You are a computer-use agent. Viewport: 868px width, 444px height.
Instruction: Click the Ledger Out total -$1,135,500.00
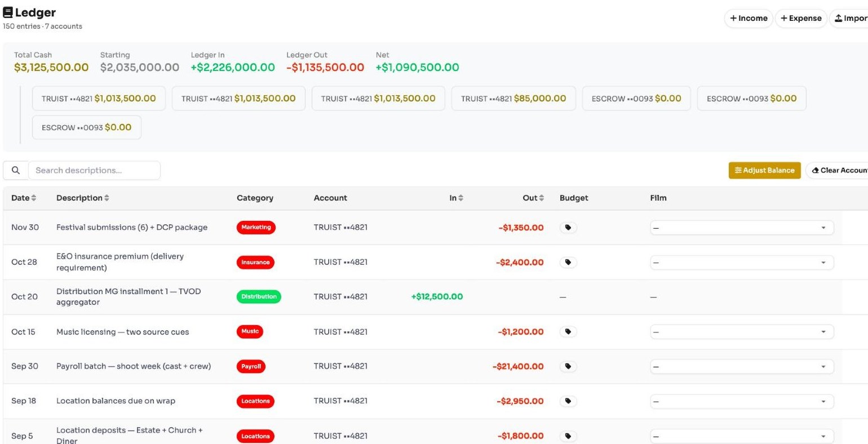(325, 68)
